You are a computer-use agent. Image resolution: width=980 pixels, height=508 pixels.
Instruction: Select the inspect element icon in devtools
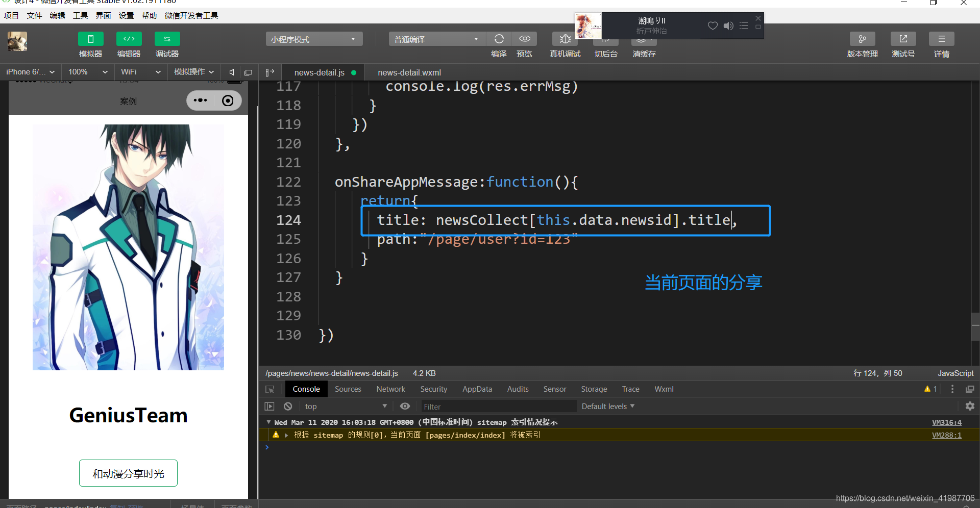270,389
